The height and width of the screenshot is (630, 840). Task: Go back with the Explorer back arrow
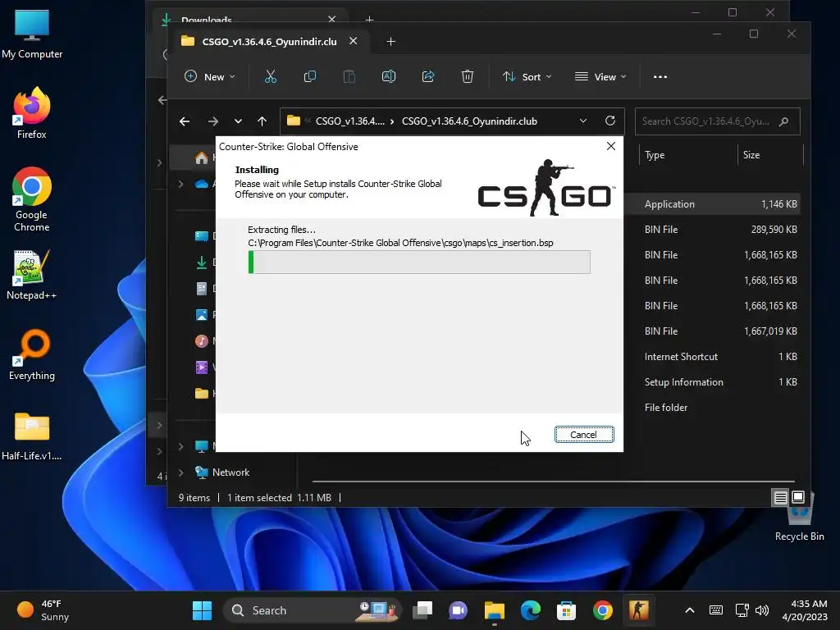pyautogui.click(x=185, y=121)
